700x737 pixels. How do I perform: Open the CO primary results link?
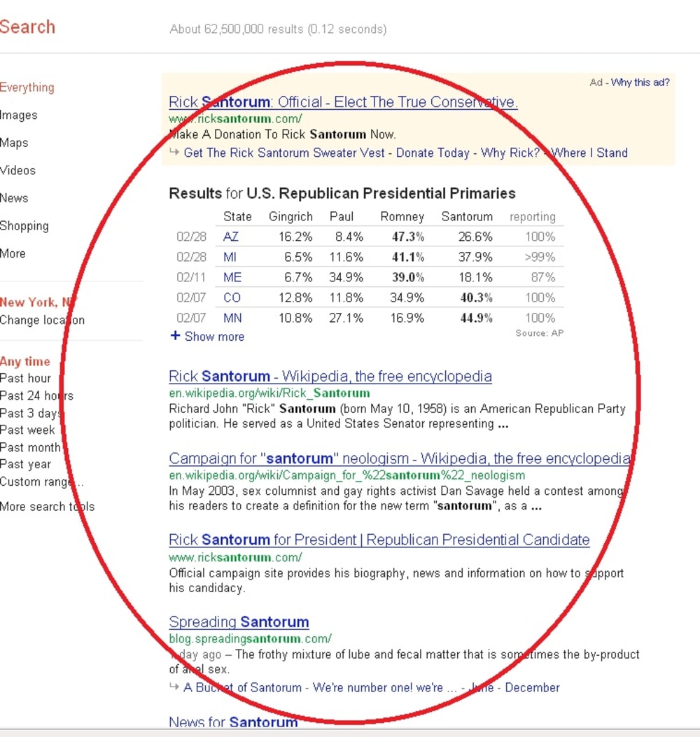tap(232, 297)
